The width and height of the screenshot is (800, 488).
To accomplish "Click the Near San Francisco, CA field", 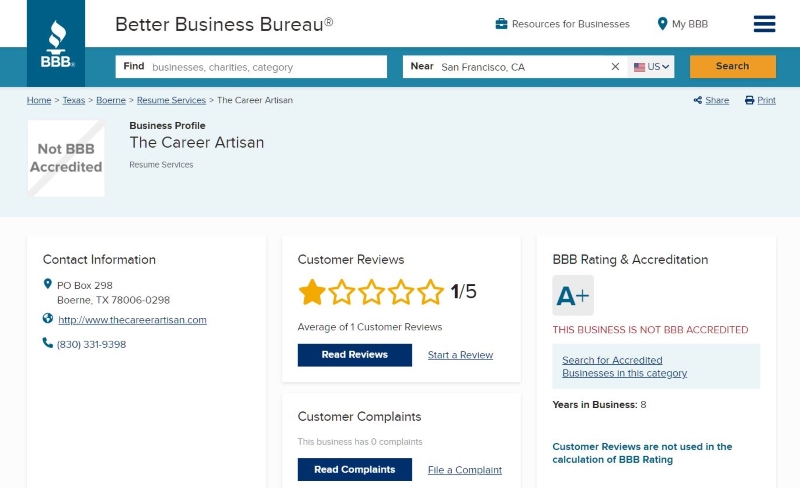I will [x=515, y=67].
